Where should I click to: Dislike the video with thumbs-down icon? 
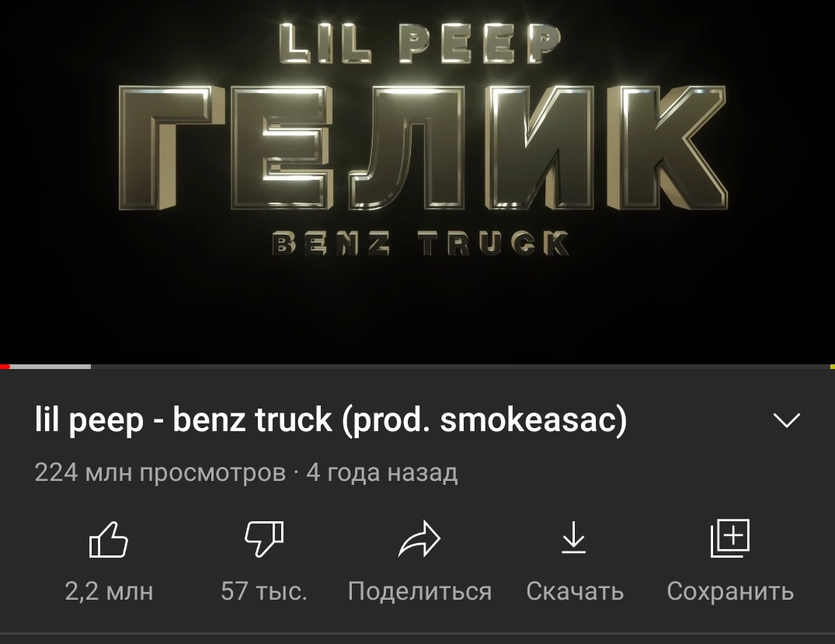coord(264,538)
